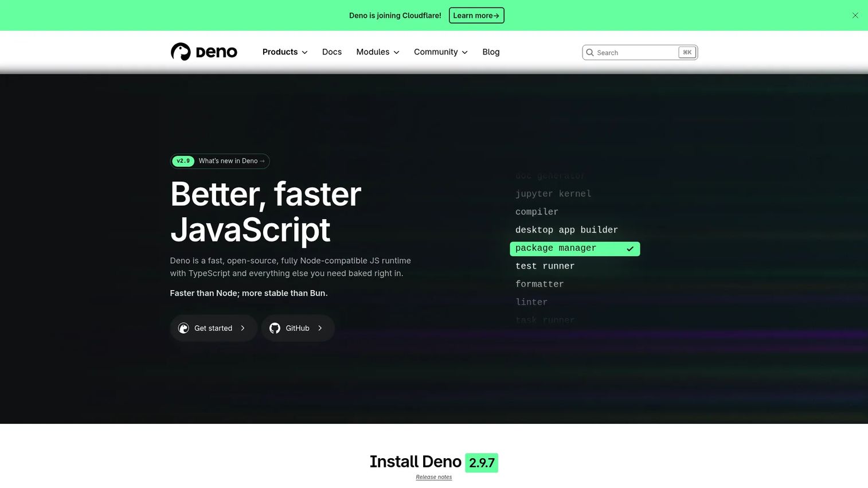
Task: Select the test runner list item
Action: (545, 266)
